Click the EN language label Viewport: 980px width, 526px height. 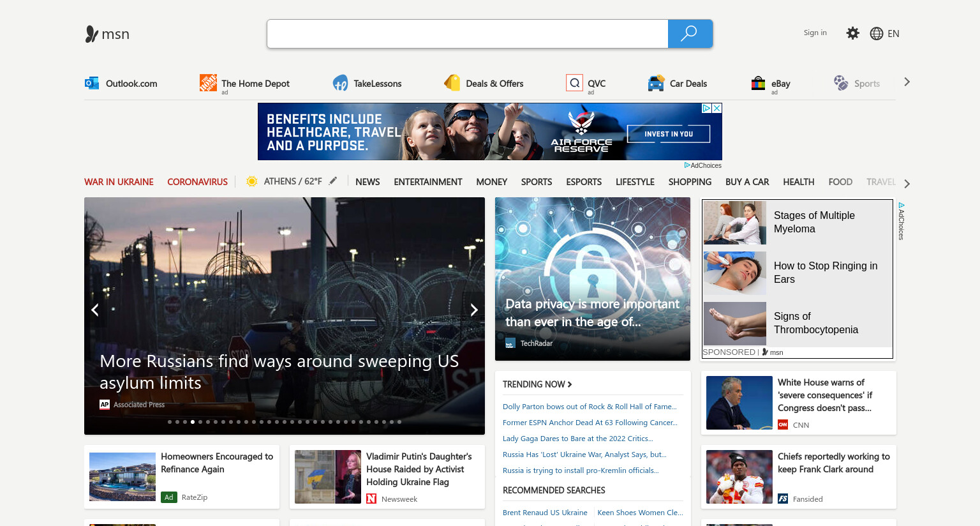[x=893, y=34]
